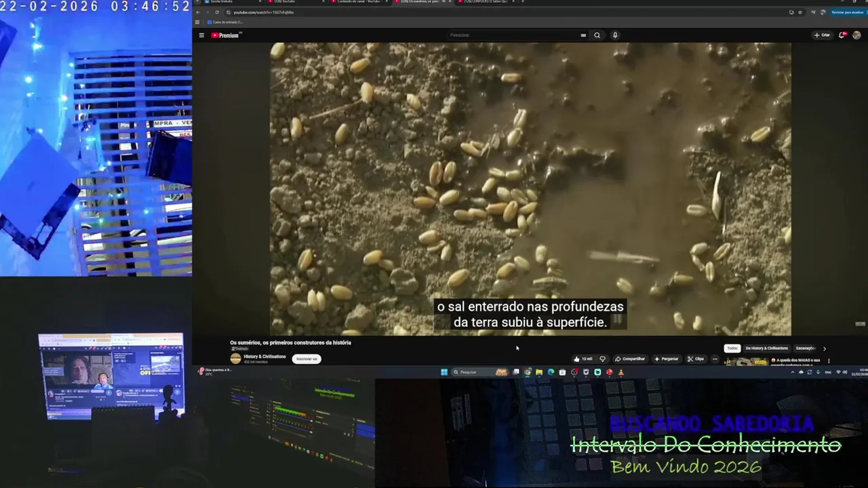Screen dimensions: 868x488
Task: Open Google Chrome from the taskbar
Action: point(528,372)
